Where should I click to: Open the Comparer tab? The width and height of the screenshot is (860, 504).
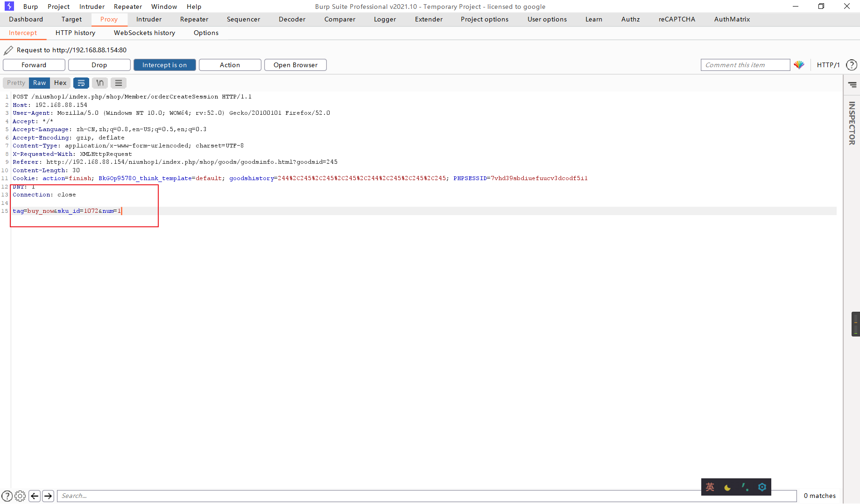pos(340,19)
